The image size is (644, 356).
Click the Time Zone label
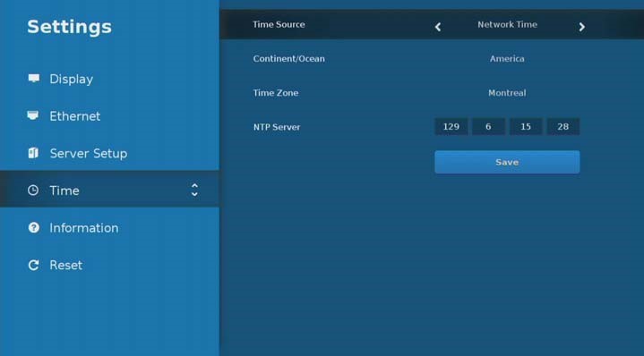[x=276, y=93]
